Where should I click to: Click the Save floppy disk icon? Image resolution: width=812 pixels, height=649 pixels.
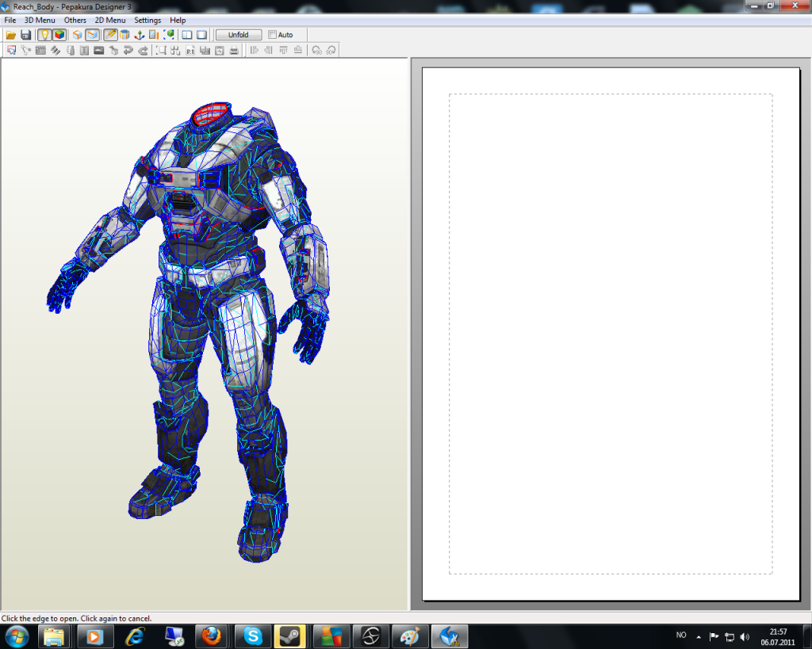point(25,35)
